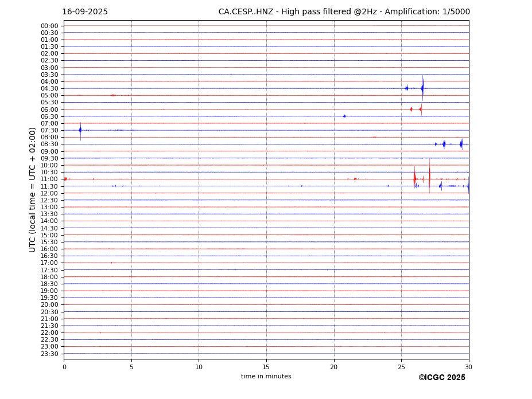The image size is (532, 399).
Task: Click the blue event near minute 21 on 06:30 trace
Action: pos(344,116)
